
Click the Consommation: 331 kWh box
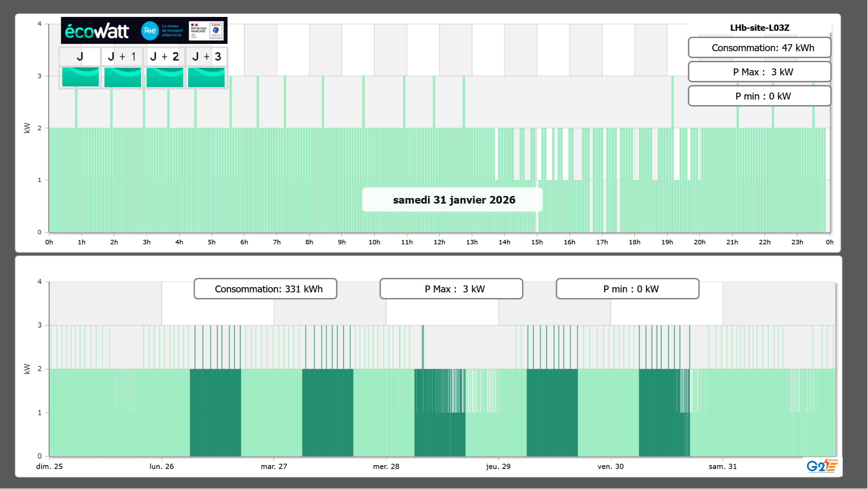click(x=265, y=289)
